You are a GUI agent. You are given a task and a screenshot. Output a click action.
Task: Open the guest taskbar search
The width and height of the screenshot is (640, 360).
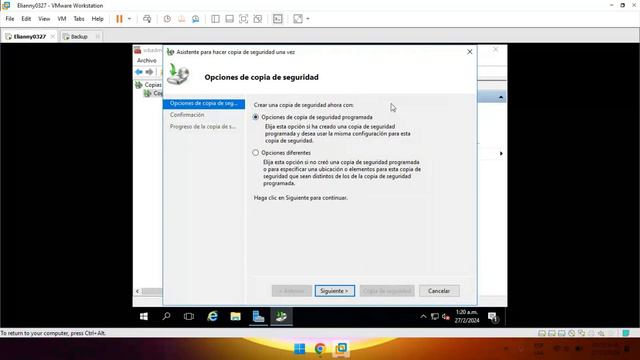(x=167, y=316)
